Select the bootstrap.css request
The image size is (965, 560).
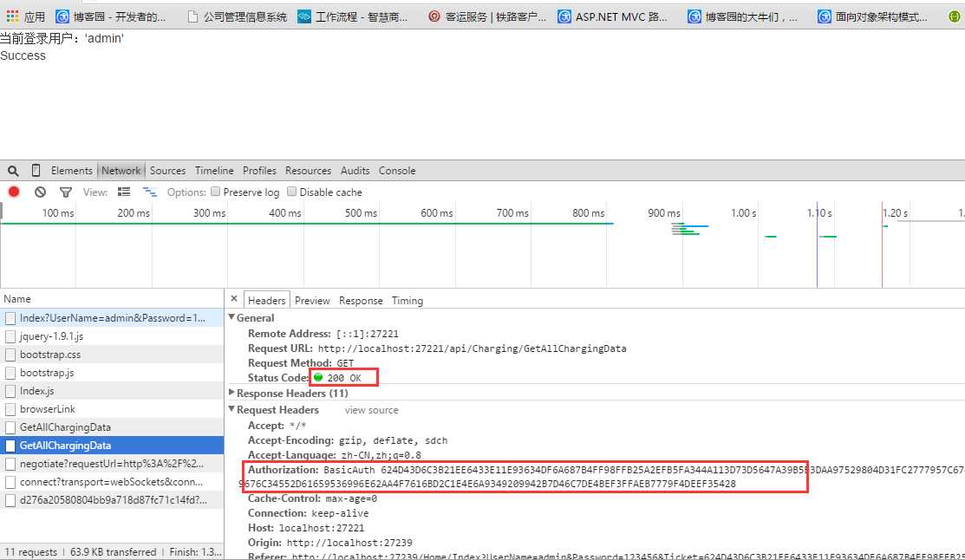[112, 355]
